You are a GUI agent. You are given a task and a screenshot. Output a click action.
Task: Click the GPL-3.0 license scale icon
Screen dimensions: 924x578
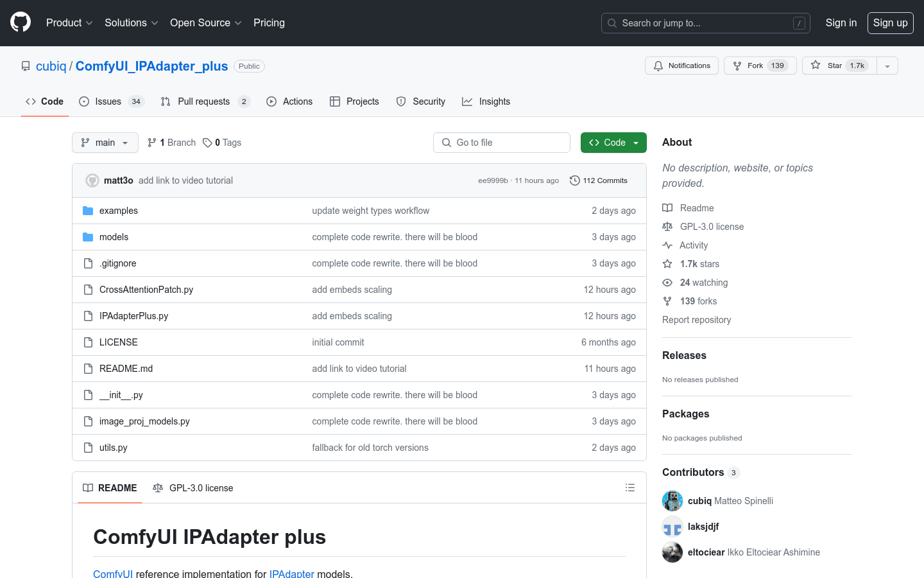pos(667,226)
